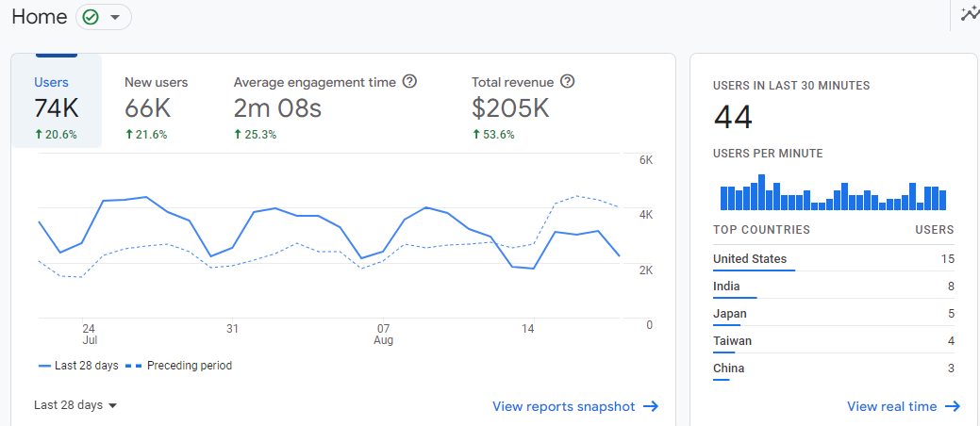Click the 2m 08s engagement time value
Image resolution: width=980 pixels, height=426 pixels.
277,108
